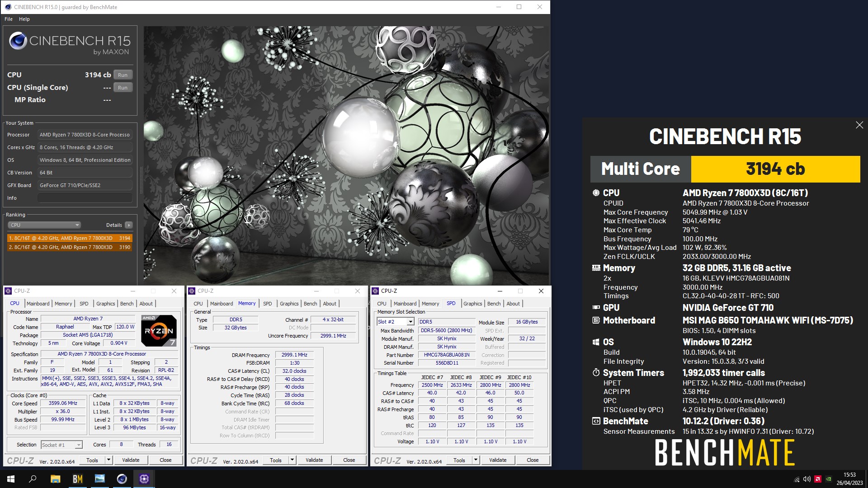Click the panel splitter handle beside Cinebench sidebar
Image resolution: width=868 pixels, height=488 pixels.
click(141, 180)
